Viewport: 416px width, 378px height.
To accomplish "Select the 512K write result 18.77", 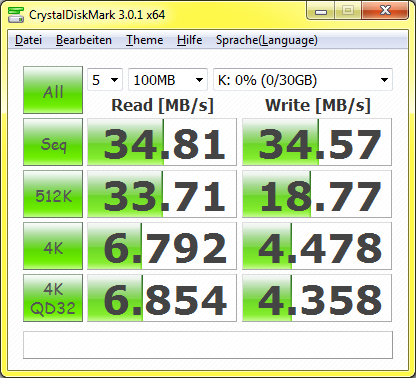I will (317, 194).
